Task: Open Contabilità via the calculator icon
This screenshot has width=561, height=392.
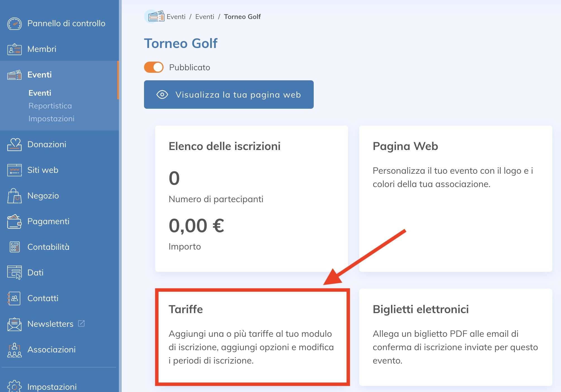Action: [x=15, y=247]
